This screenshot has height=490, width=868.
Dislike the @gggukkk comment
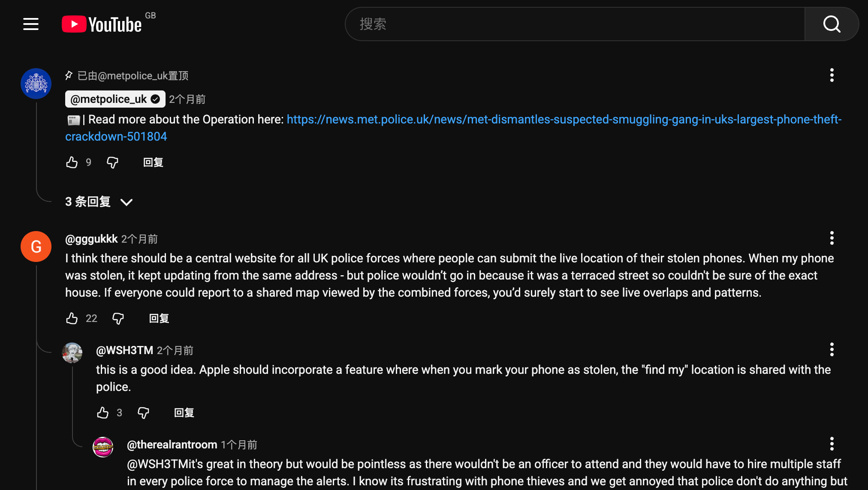[118, 319]
